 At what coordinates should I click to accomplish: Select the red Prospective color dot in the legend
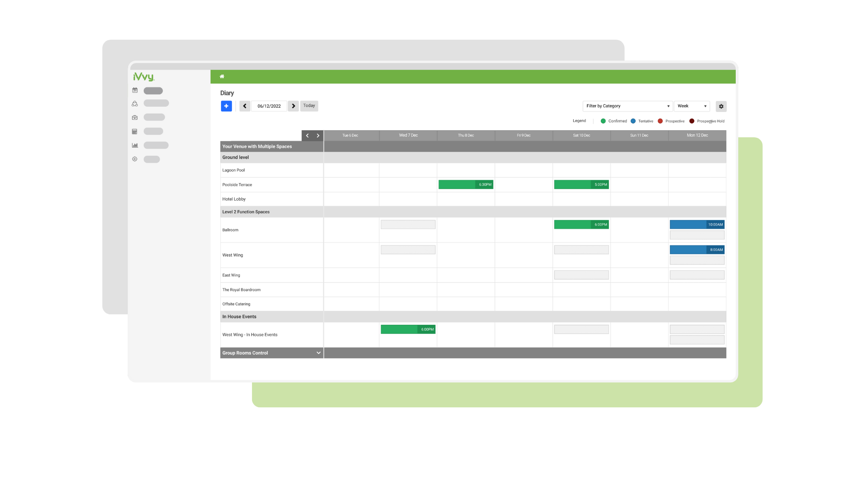tap(660, 121)
